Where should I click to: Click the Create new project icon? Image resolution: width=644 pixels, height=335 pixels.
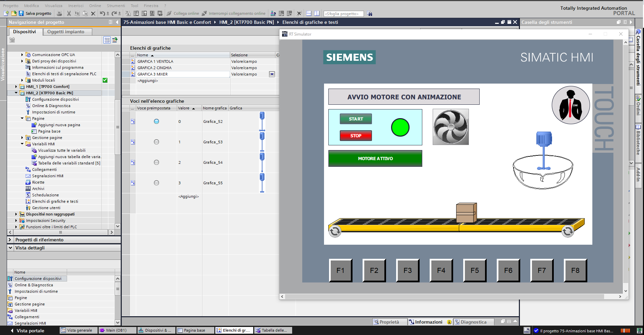pyautogui.click(x=6, y=13)
